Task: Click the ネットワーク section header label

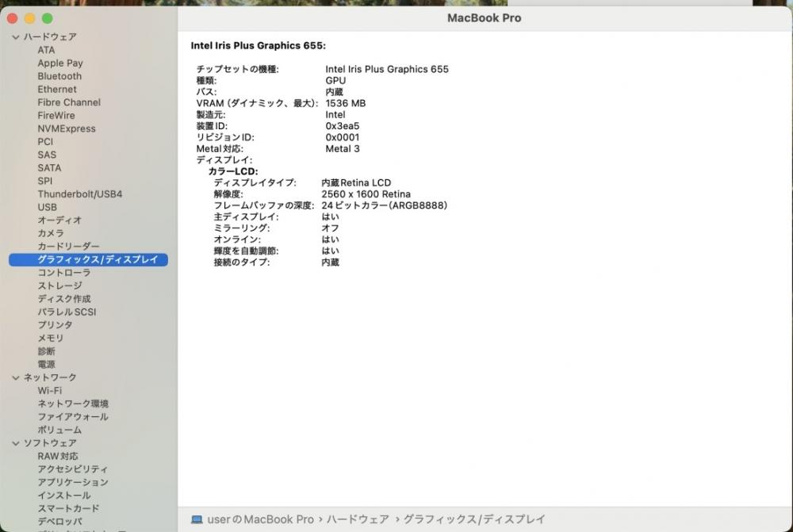Action: pos(50,377)
